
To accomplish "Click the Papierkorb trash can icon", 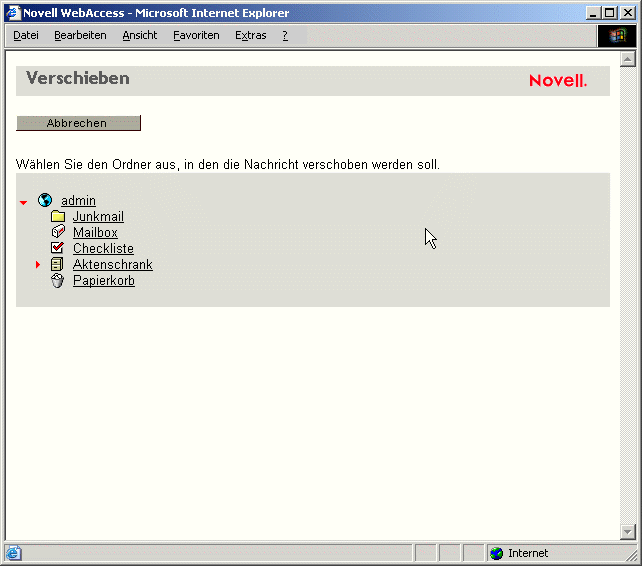I will pyautogui.click(x=57, y=281).
